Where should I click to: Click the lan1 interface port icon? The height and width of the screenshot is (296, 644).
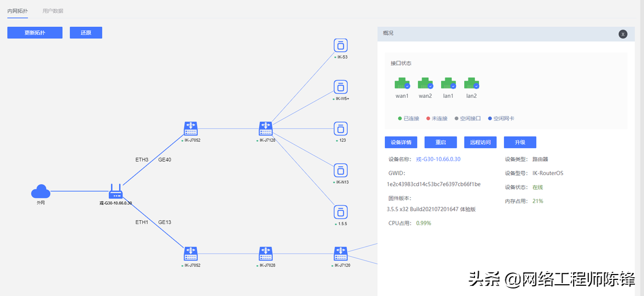[x=448, y=83]
